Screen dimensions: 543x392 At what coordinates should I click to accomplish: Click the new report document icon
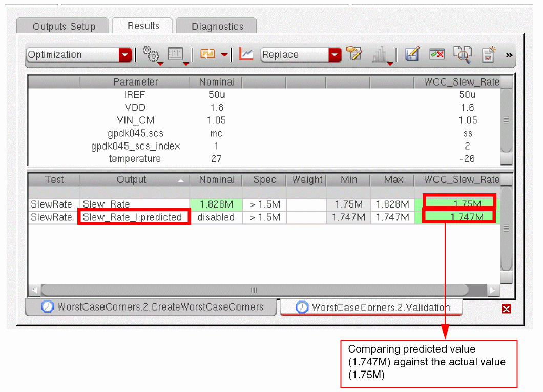point(489,54)
